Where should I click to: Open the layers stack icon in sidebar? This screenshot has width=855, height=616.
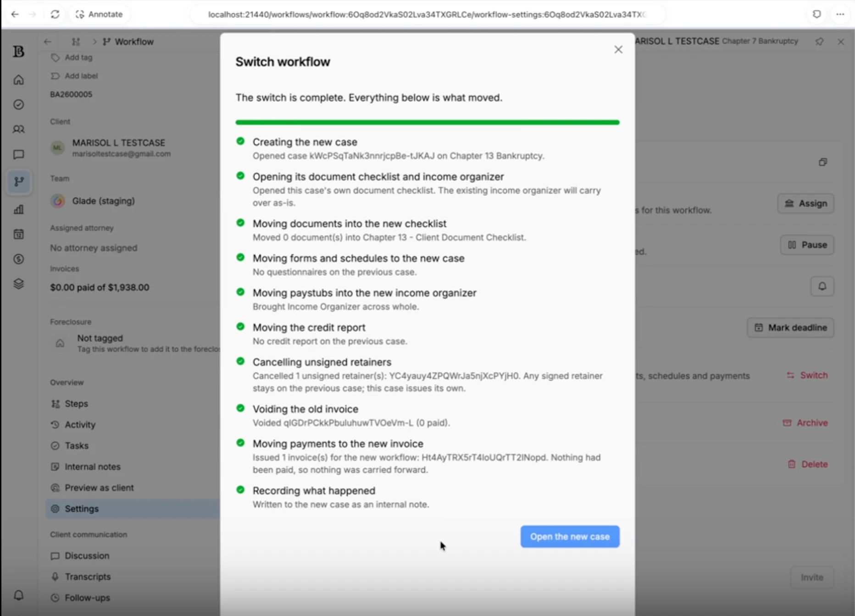tap(19, 284)
